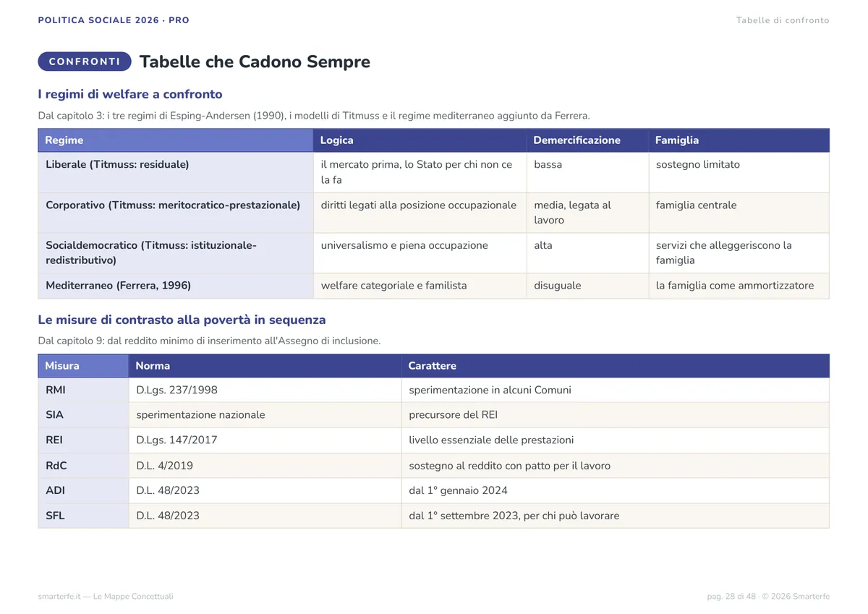The height and width of the screenshot is (614, 868).
Task: Select the title "Tabelle che Cadono Sempre"
Action: [x=255, y=61]
